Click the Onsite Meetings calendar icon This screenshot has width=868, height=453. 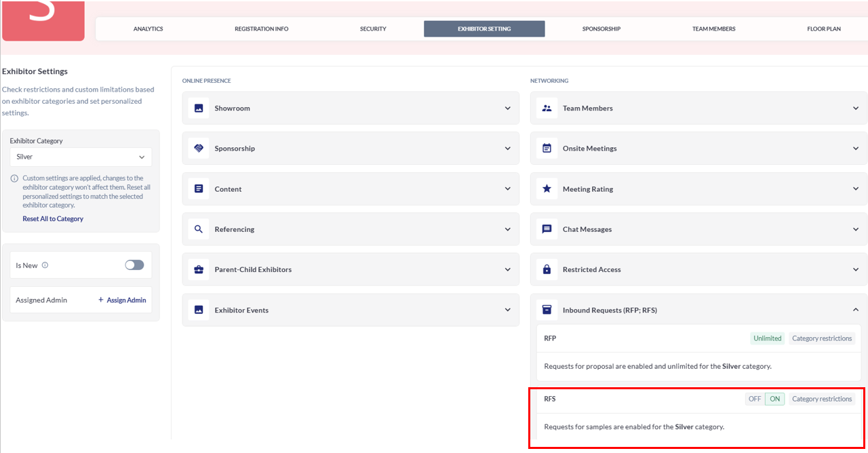pyautogui.click(x=547, y=149)
